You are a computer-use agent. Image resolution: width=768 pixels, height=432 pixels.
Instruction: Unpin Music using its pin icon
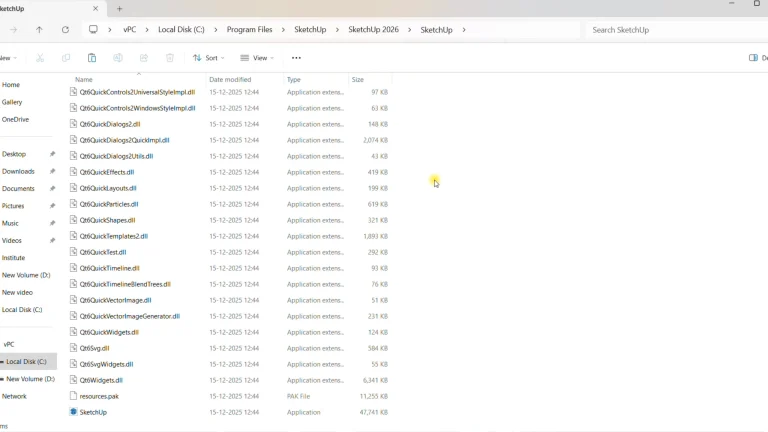(x=52, y=223)
